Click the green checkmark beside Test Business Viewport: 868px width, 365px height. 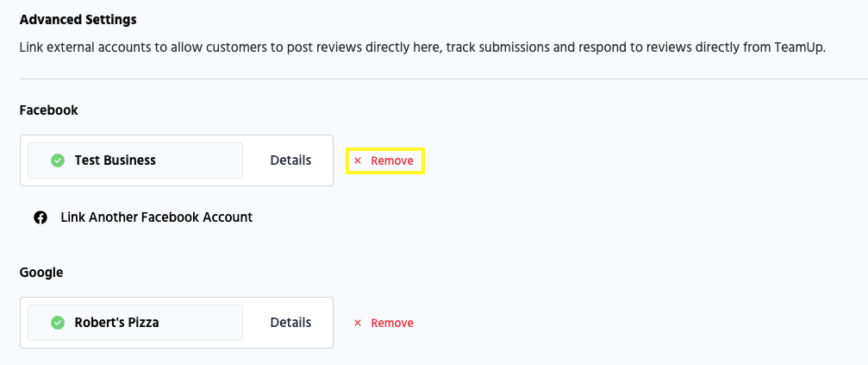tap(58, 160)
